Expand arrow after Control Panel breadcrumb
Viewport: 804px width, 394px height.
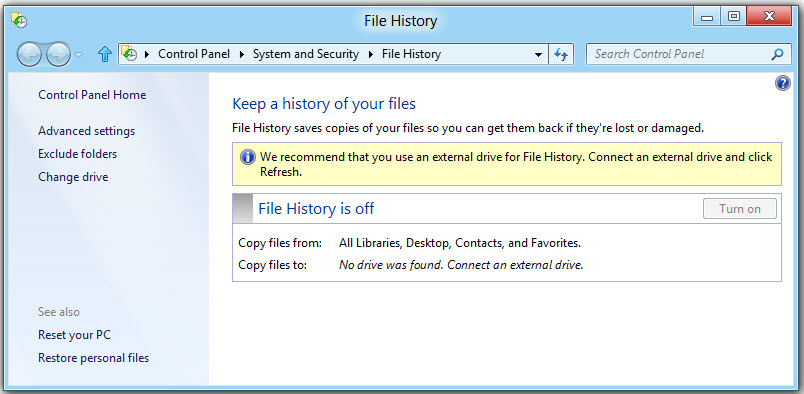point(242,54)
